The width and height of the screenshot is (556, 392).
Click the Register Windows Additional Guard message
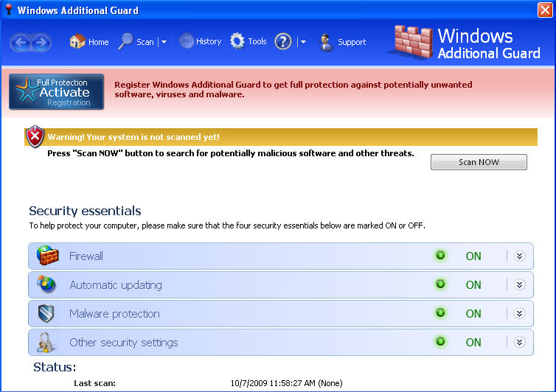(x=293, y=90)
